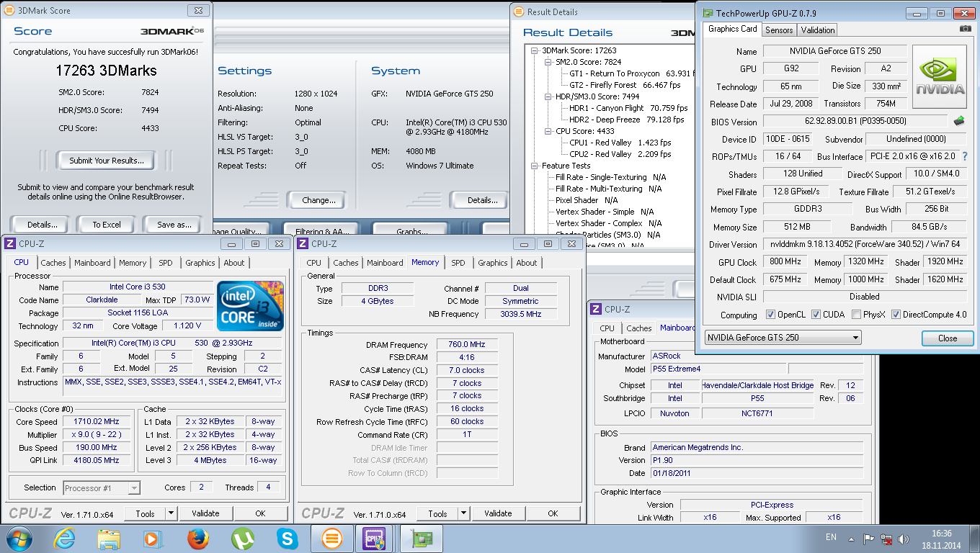Open the NVIDIA GeForce GTS 250 GPU dropdown

[x=783, y=338]
